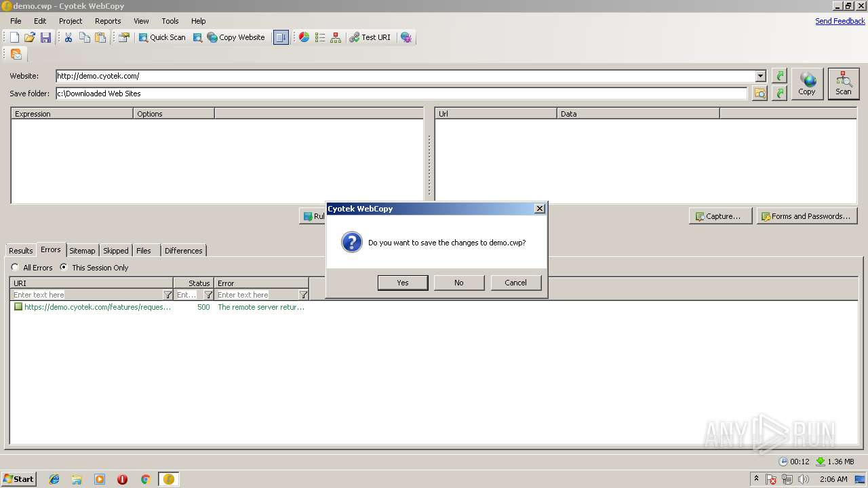Toggle the highlighted auto-scroll toolbar button
The height and width of the screenshot is (488, 868).
[x=281, y=37]
